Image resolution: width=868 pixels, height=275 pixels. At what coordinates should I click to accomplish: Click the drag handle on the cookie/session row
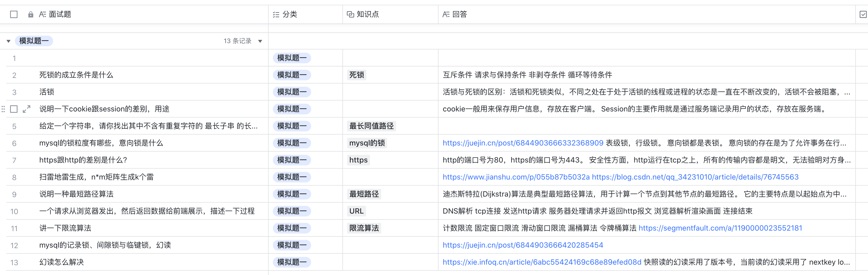pyautogui.click(x=3, y=109)
